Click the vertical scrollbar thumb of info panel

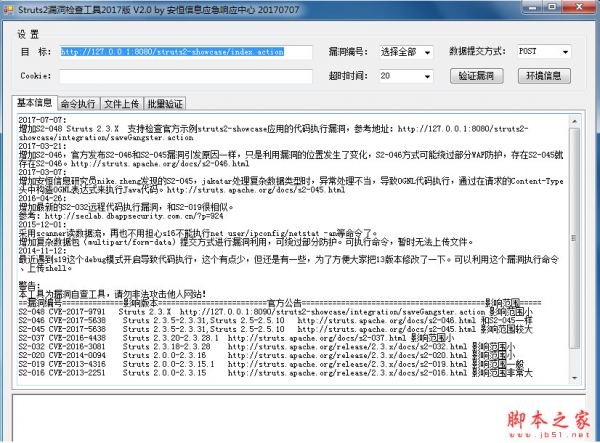[574, 238]
